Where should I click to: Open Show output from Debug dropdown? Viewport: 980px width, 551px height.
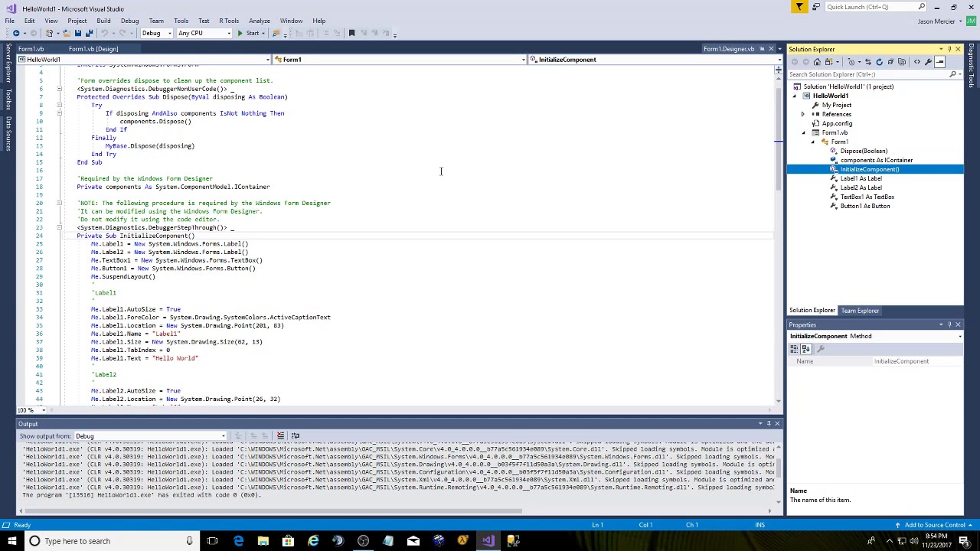coord(150,436)
